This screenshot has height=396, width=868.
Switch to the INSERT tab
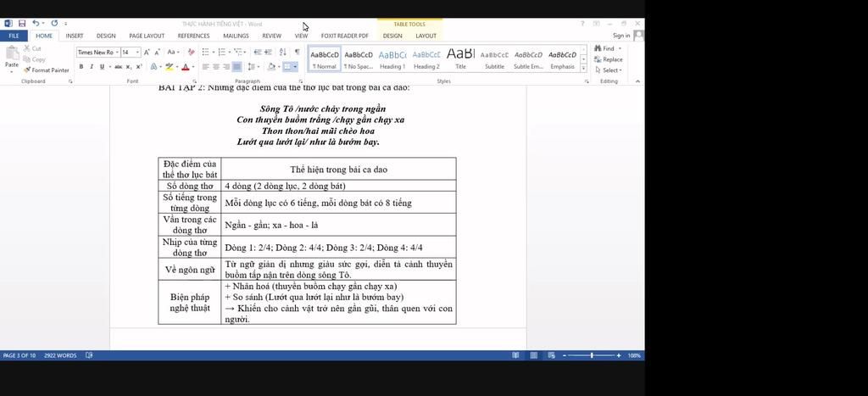pos(75,36)
